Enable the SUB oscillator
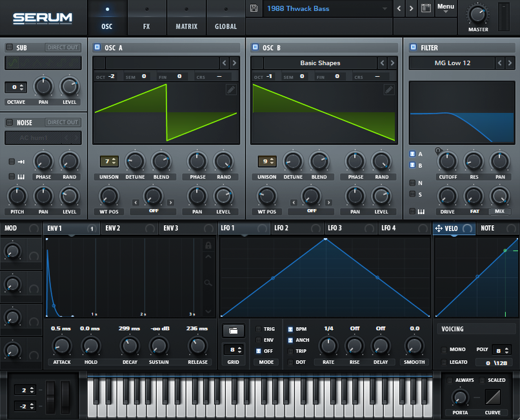This screenshot has width=520, height=420. [x=10, y=47]
